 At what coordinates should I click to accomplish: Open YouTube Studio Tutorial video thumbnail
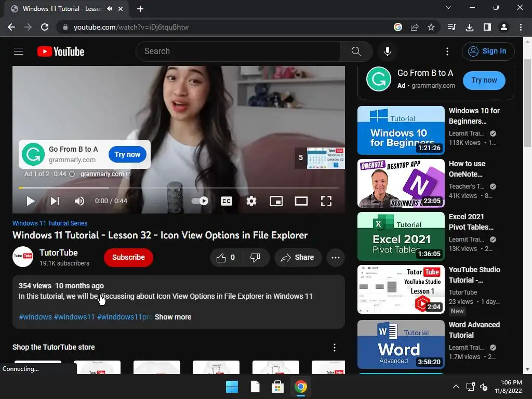(x=401, y=289)
